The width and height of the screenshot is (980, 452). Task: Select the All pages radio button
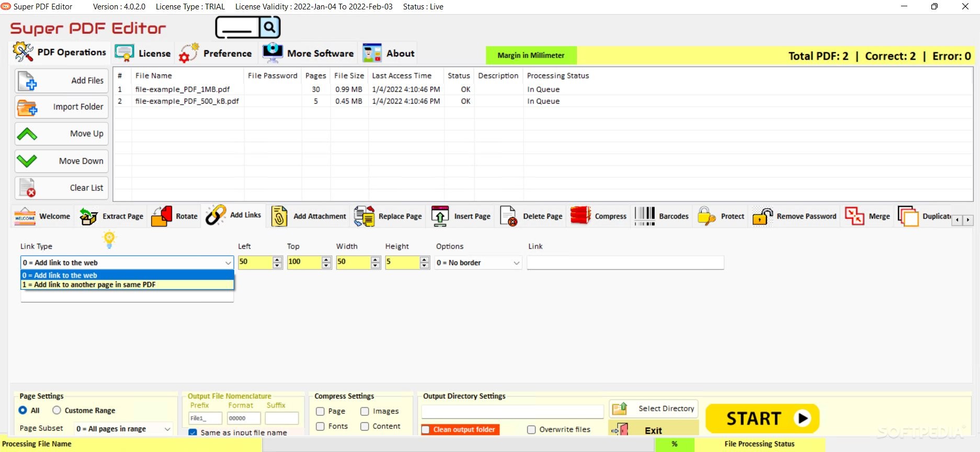[x=23, y=410]
